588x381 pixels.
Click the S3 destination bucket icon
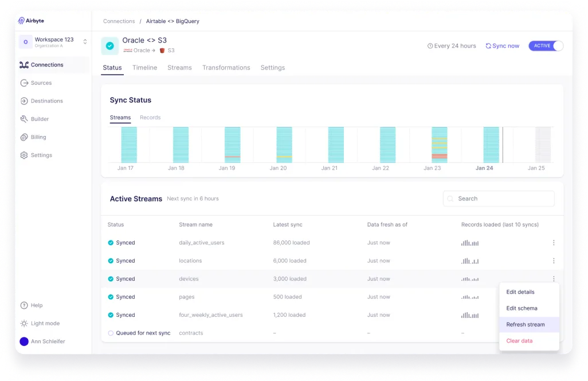coord(162,50)
